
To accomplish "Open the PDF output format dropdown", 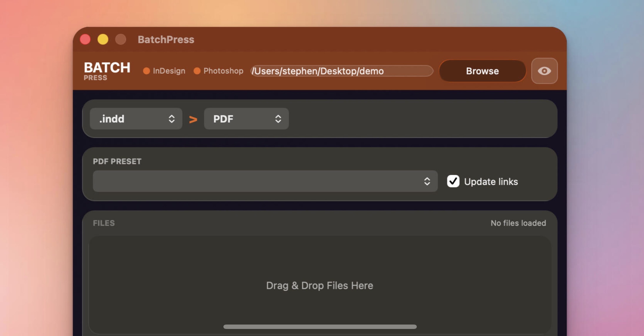I will click(x=246, y=119).
